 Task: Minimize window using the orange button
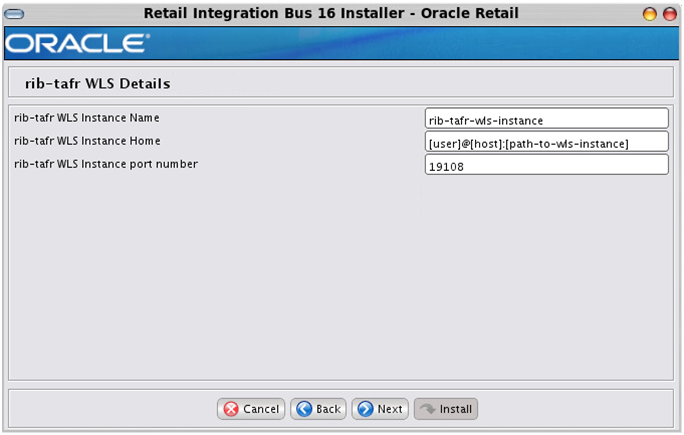(x=650, y=14)
